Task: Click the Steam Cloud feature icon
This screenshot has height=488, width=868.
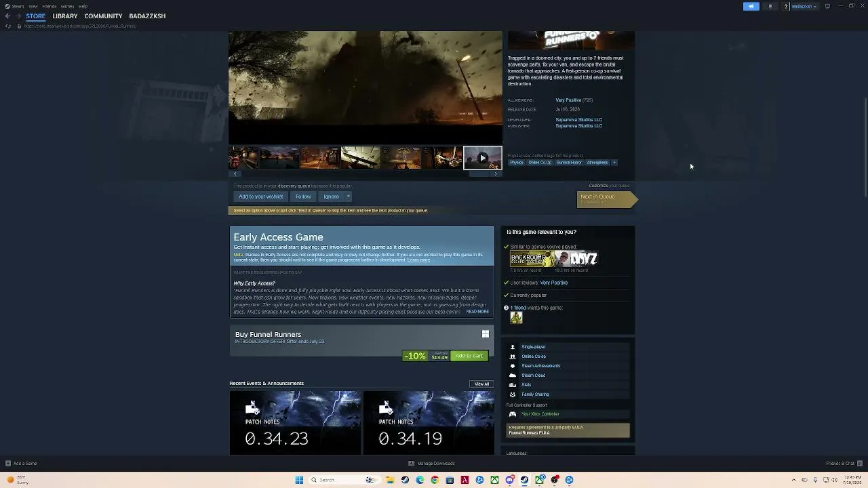Action: pos(513,375)
